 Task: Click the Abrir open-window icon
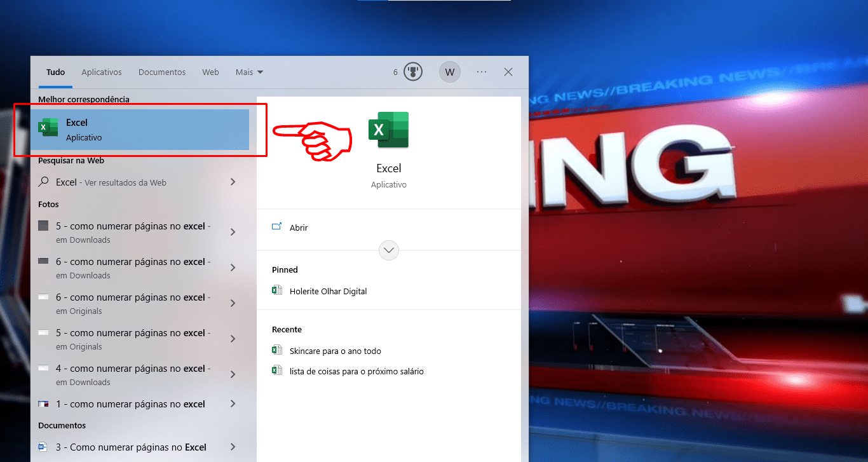coord(276,227)
